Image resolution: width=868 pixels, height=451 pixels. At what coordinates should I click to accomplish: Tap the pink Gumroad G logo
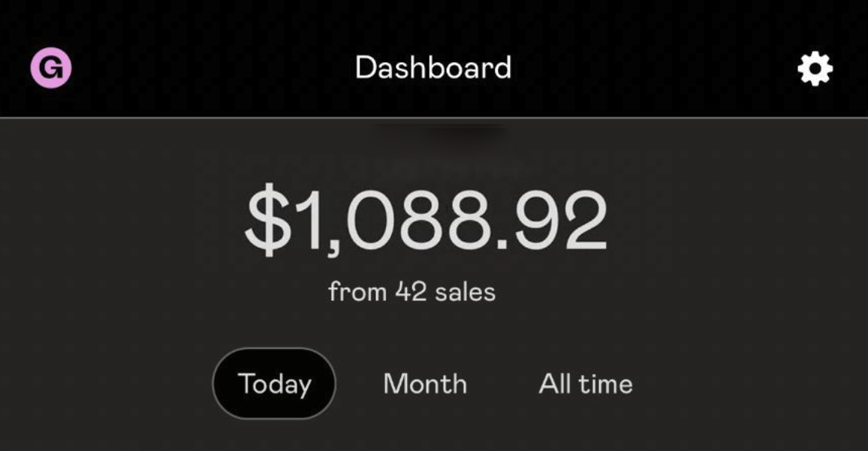[x=51, y=68]
